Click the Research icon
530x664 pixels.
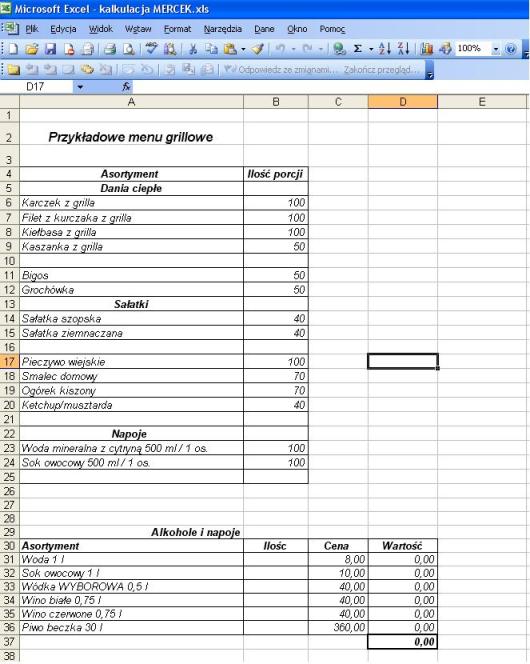(170, 49)
